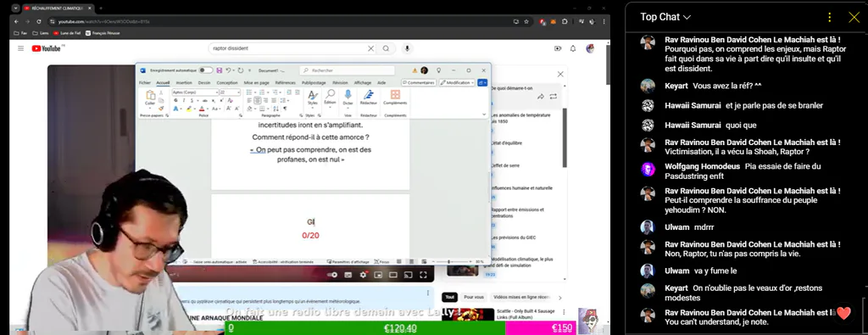Screen dimensions: 868x335
Task: Select the Accueil ribbon tab
Action: pyautogui.click(x=163, y=82)
